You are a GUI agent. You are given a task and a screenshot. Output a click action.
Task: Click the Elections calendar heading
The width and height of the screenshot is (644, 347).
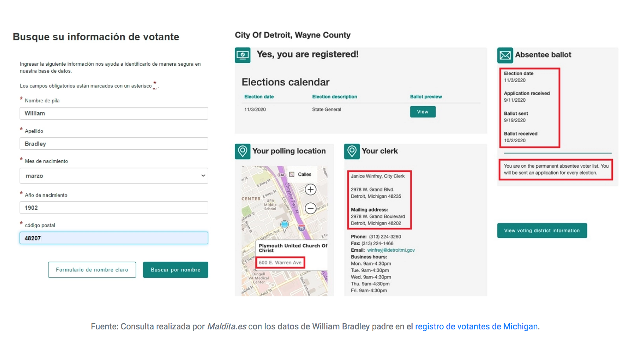click(285, 82)
